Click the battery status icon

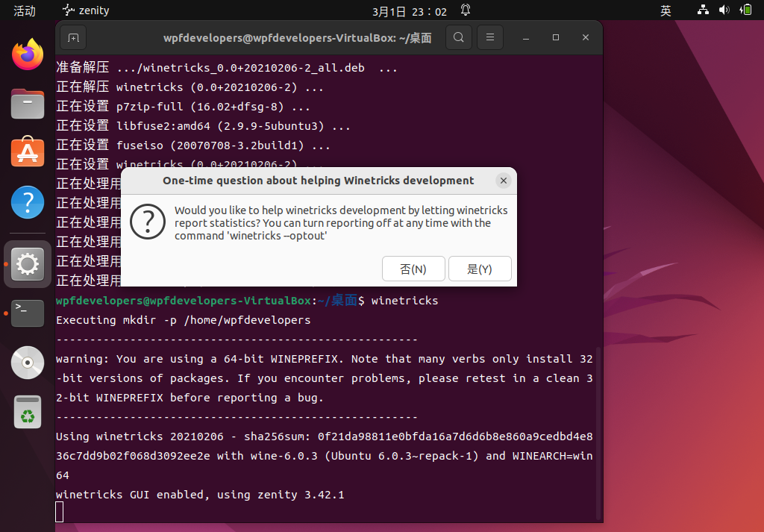click(x=745, y=10)
